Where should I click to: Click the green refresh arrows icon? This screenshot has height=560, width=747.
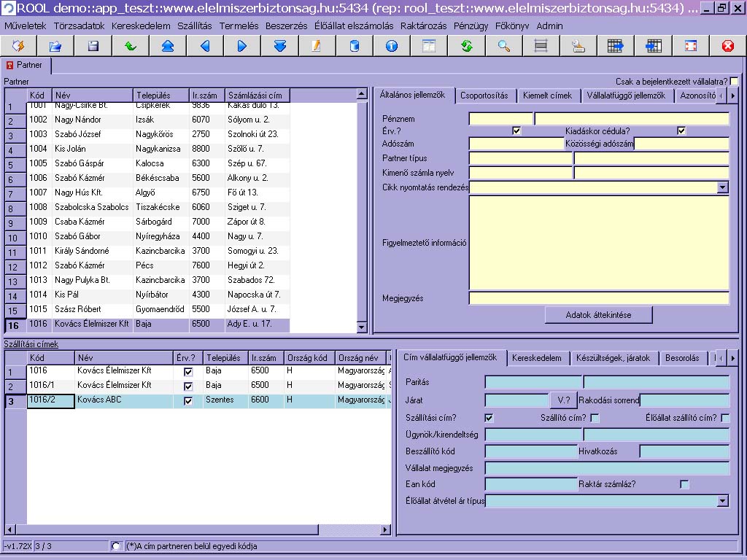(467, 46)
